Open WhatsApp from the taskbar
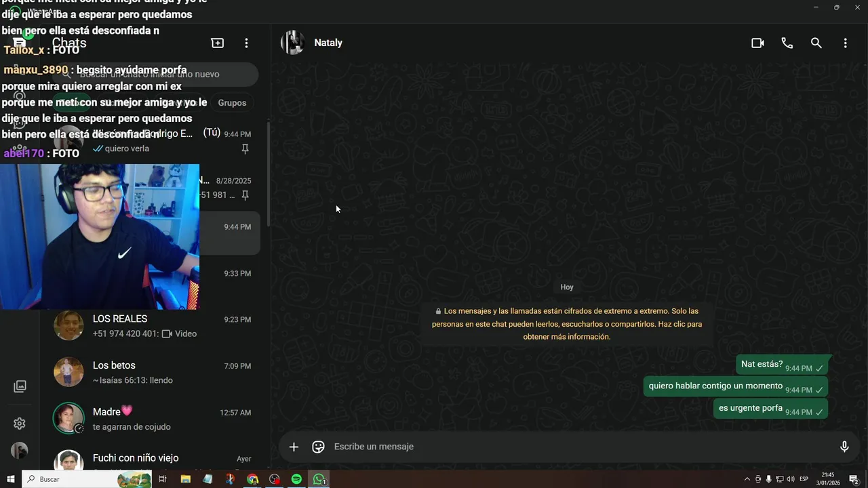The height and width of the screenshot is (488, 868). click(319, 479)
